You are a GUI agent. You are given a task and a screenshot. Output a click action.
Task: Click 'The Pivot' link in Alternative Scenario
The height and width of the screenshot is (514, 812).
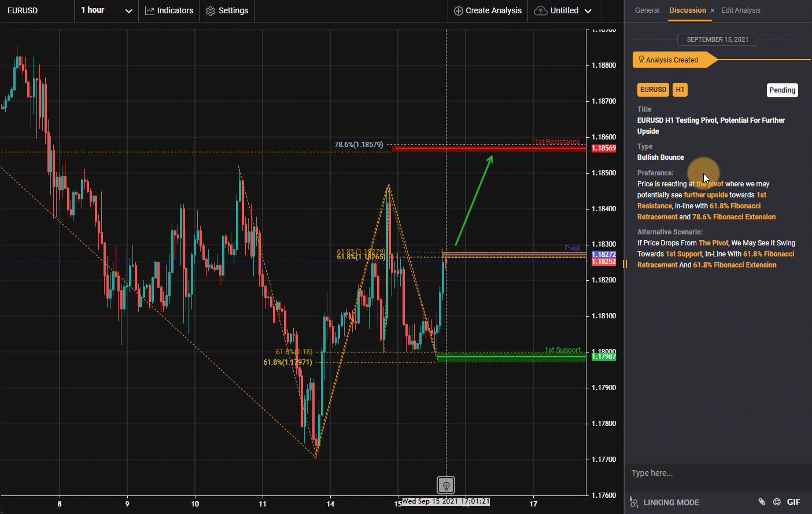point(713,243)
